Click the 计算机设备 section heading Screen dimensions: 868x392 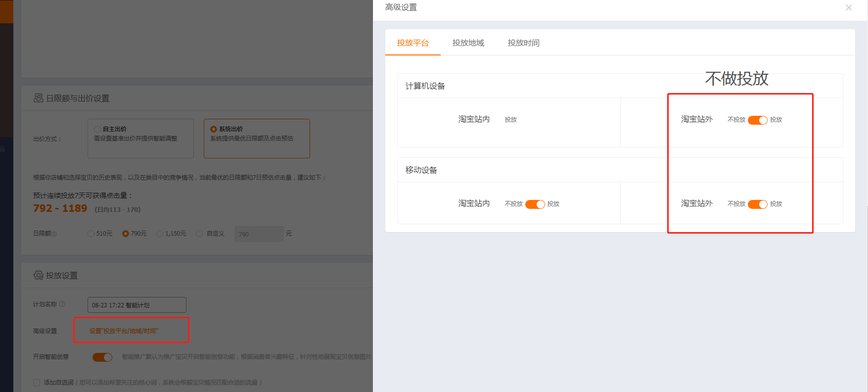click(425, 86)
